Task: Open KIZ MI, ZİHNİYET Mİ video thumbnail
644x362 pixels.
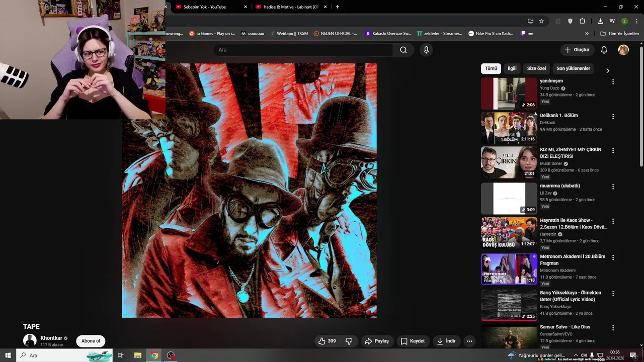Action: click(509, 162)
